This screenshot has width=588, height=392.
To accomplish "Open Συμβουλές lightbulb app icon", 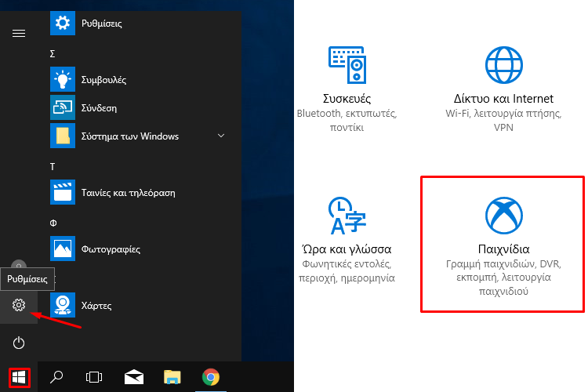I will [x=63, y=79].
